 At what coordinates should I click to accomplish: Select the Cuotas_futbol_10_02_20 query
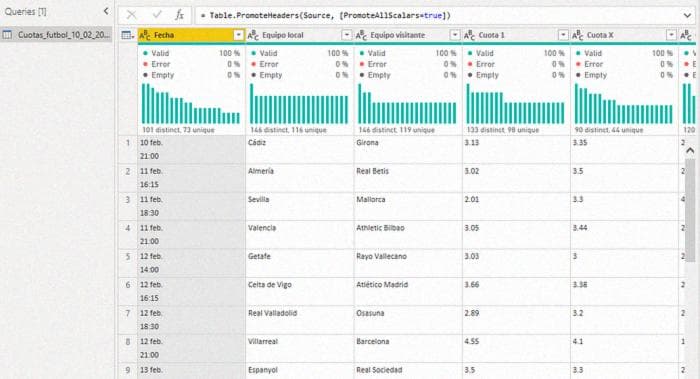tap(56, 34)
